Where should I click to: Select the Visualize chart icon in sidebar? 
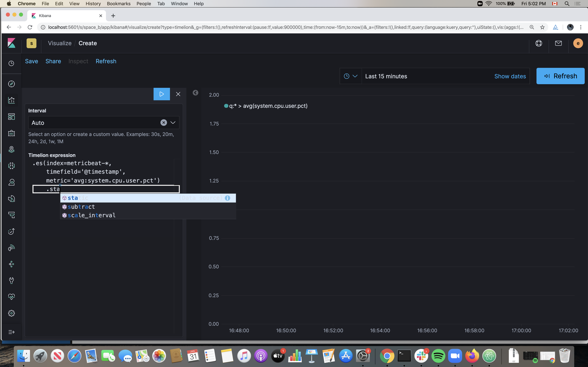11,100
